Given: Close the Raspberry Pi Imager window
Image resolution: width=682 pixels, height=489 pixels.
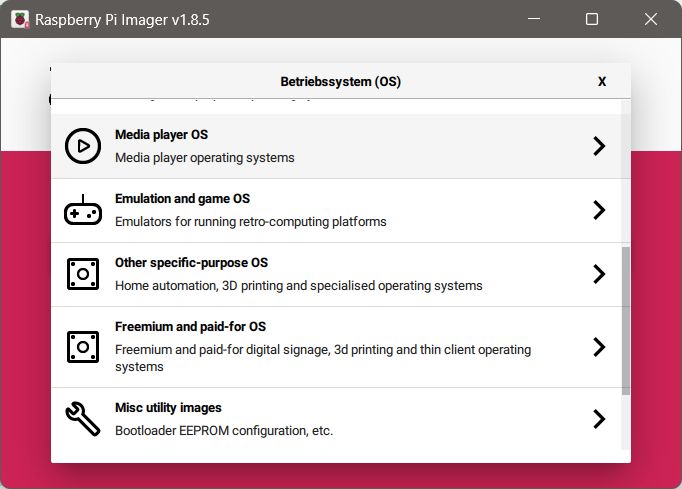Looking at the screenshot, I should (651, 19).
